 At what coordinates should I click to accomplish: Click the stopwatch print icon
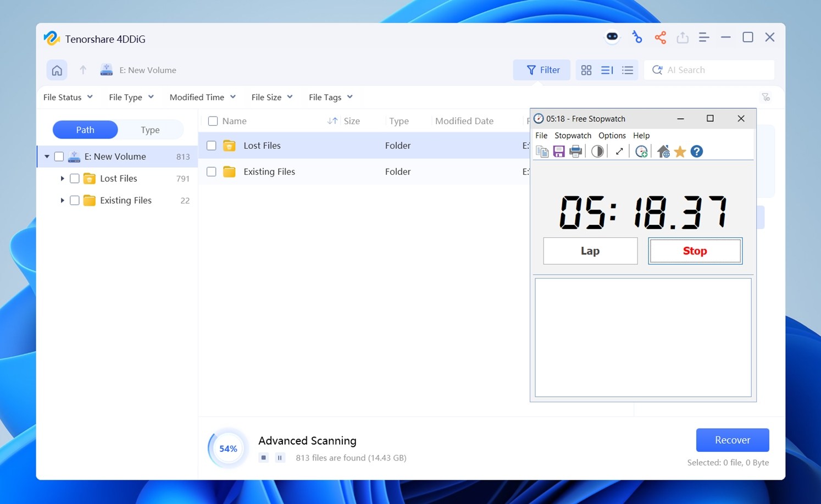click(575, 152)
